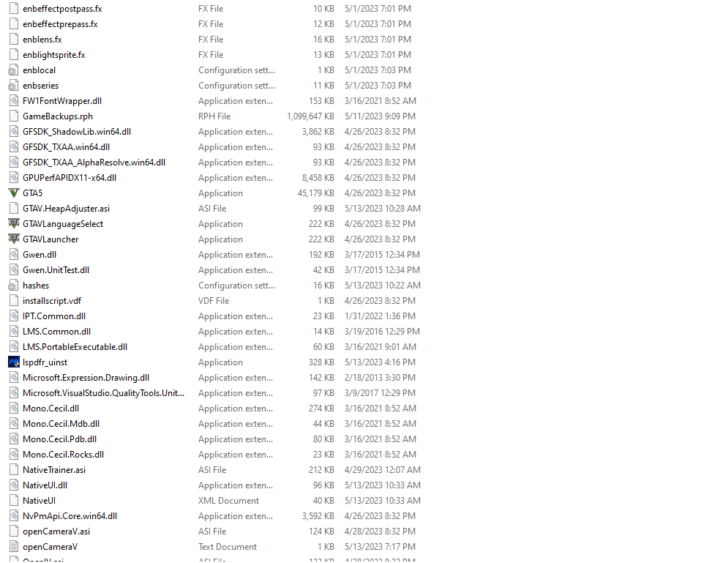728x563 pixels.
Task: Select the openCameraV text document icon
Action: (14, 547)
